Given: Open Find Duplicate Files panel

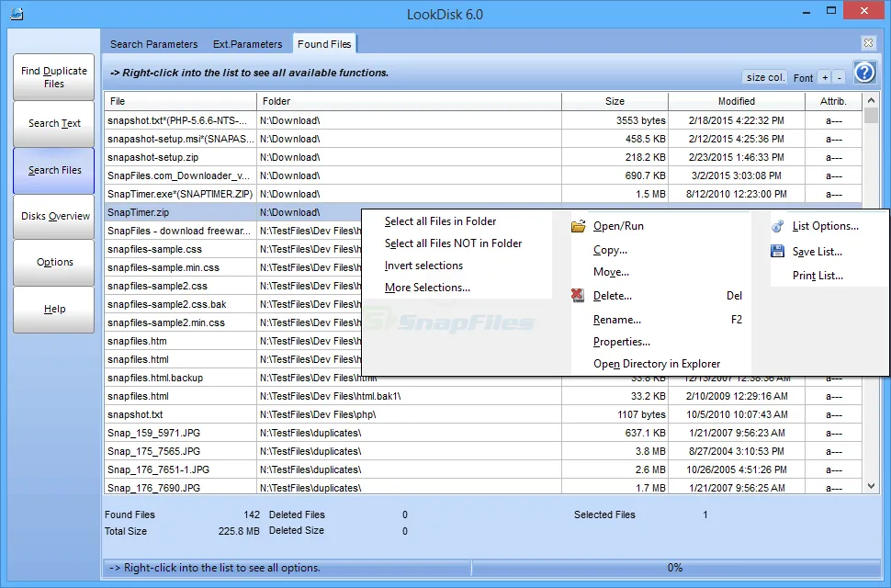Looking at the screenshot, I should point(54,77).
